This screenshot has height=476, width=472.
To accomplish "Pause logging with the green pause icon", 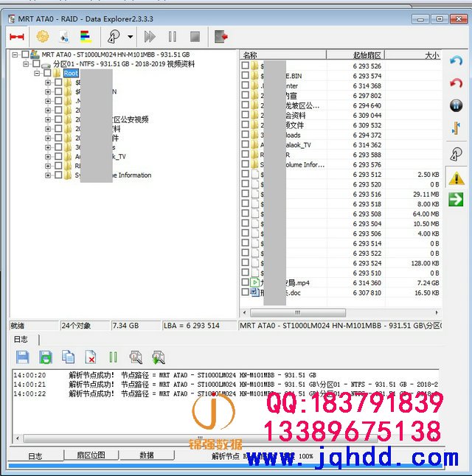I will click(x=113, y=357).
